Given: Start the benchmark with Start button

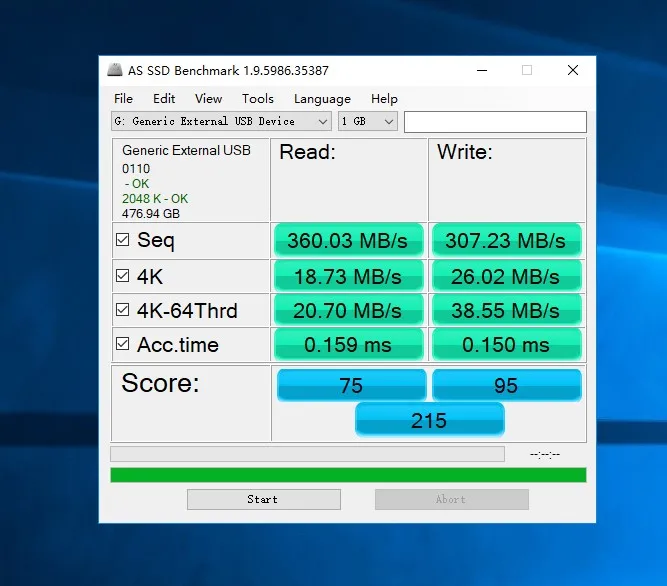Looking at the screenshot, I should pos(264,499).
